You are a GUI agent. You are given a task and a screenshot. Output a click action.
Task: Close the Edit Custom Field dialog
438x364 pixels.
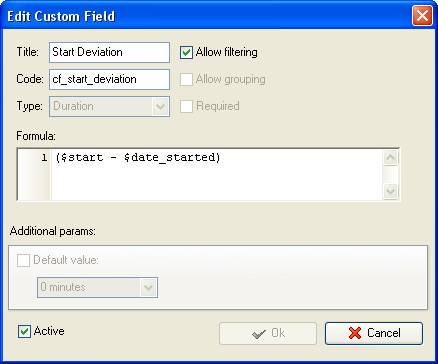point(422,16)
